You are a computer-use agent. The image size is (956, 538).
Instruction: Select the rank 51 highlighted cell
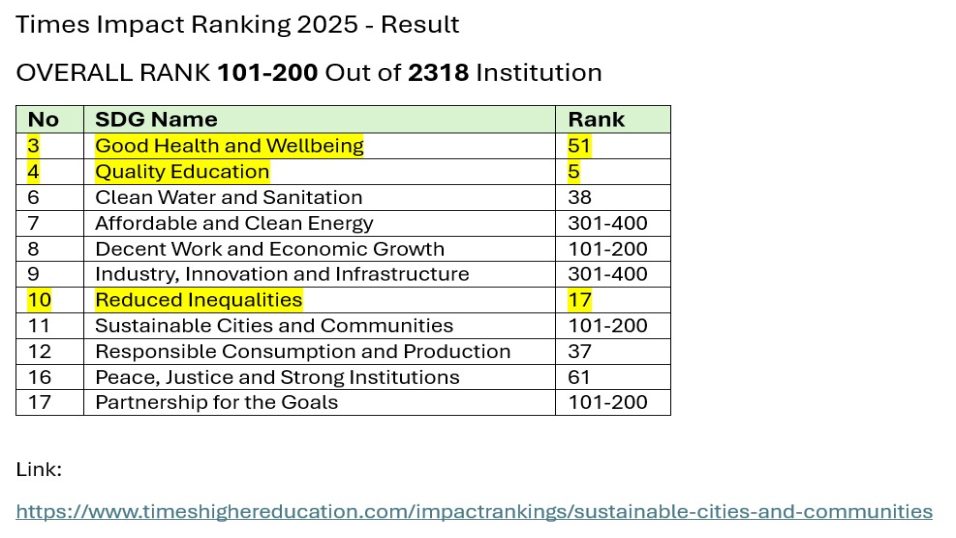[613, 146]
